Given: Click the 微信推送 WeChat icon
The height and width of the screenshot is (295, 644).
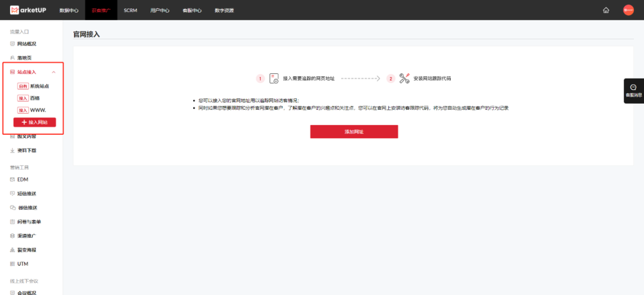Looking at the screenshot, I should click(13, 207).
